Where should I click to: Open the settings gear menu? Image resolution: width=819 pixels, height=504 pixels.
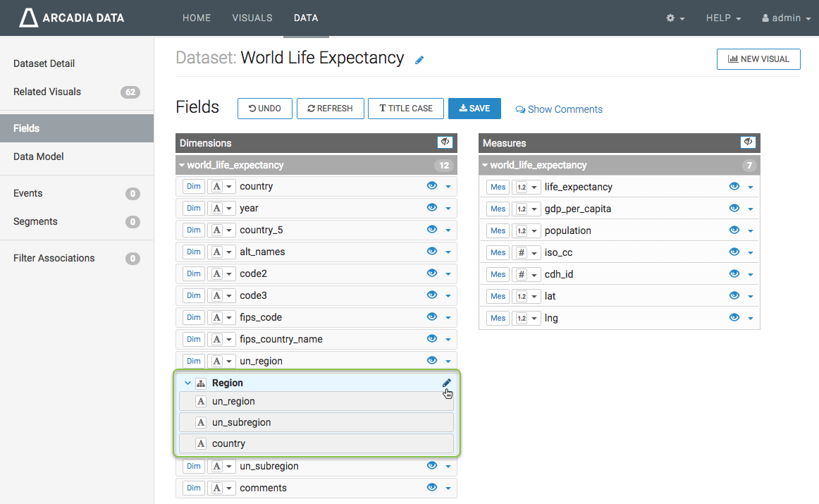coord(675,18)
